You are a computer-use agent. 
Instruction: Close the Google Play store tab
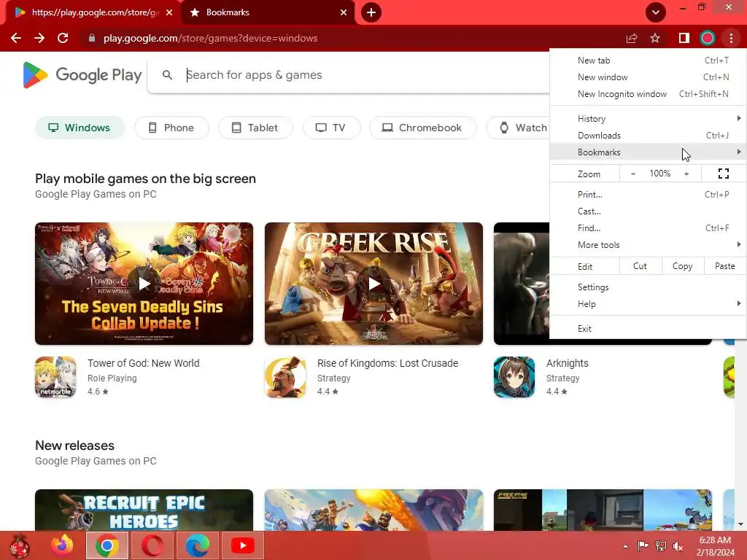pos(169,12)
